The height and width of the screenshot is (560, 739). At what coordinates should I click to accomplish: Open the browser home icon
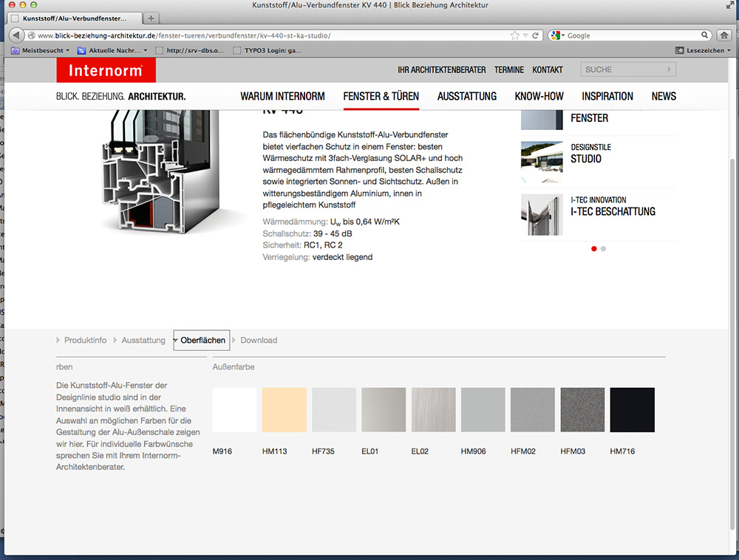coord(724,35)
